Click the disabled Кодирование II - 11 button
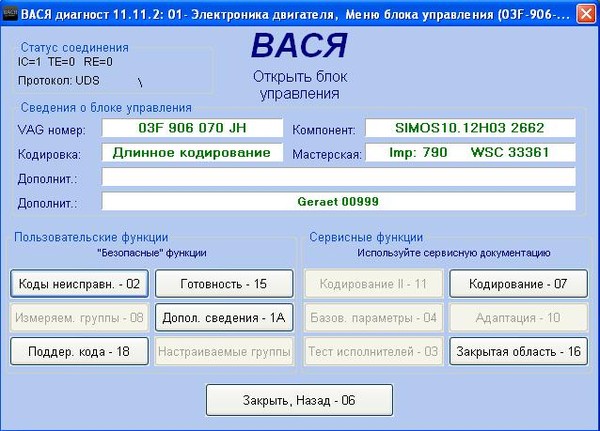The width and height of the screenshot is (600, 431). click(x=373, y=284)
